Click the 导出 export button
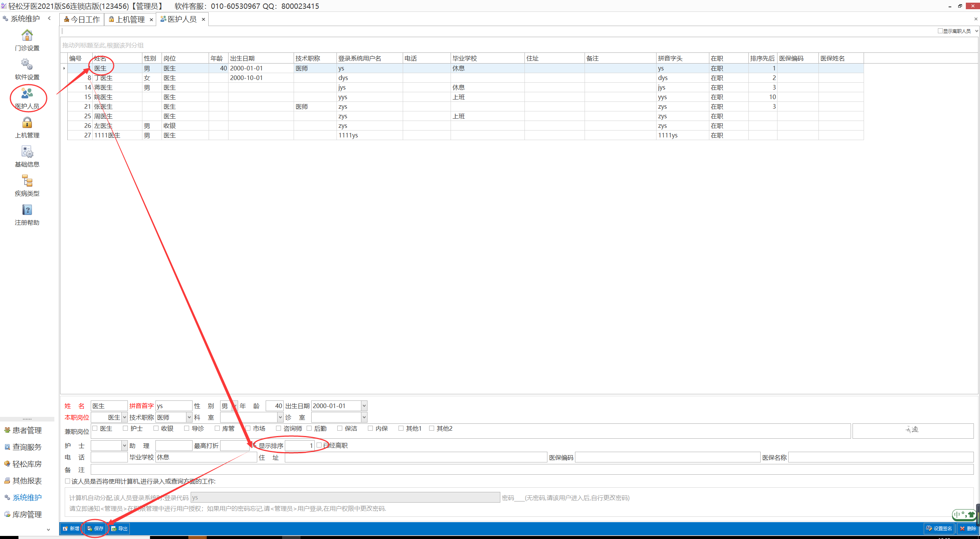The image size is (980, 539). 119,528
